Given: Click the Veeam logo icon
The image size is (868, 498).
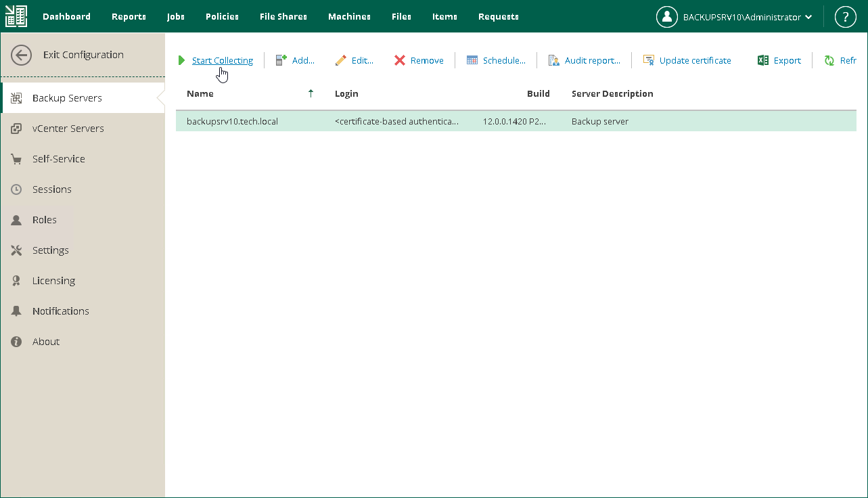Looking at the screenshot, I should pos(16,16).
